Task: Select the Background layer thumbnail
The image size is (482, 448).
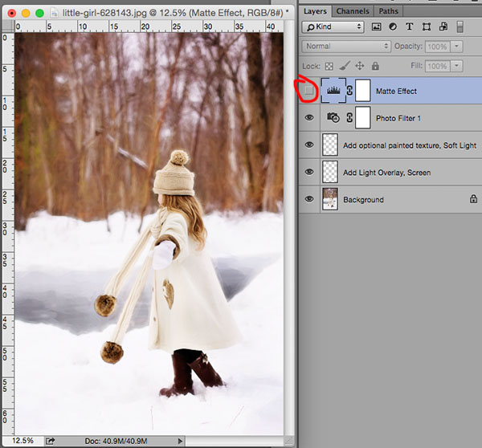Action: tap(330, 199)
